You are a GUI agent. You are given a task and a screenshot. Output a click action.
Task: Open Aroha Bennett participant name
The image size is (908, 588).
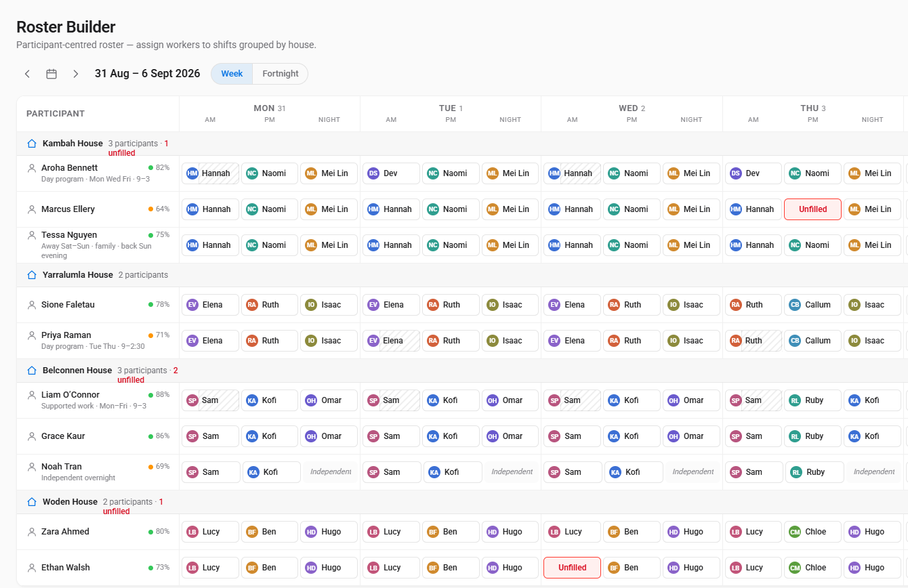69,168
